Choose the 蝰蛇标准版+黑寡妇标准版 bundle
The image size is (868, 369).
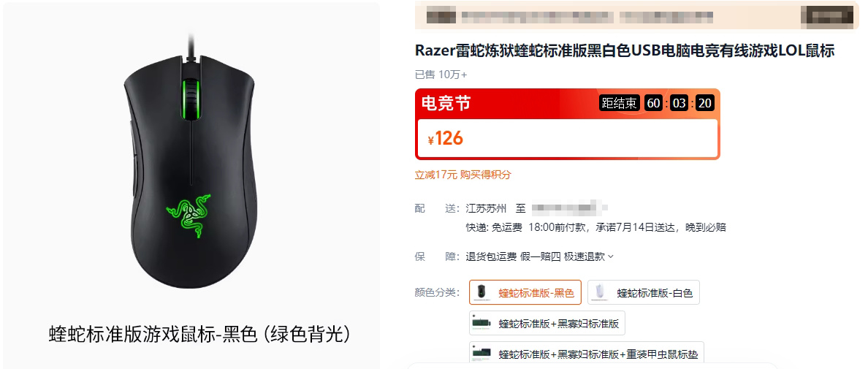(547, 323)
